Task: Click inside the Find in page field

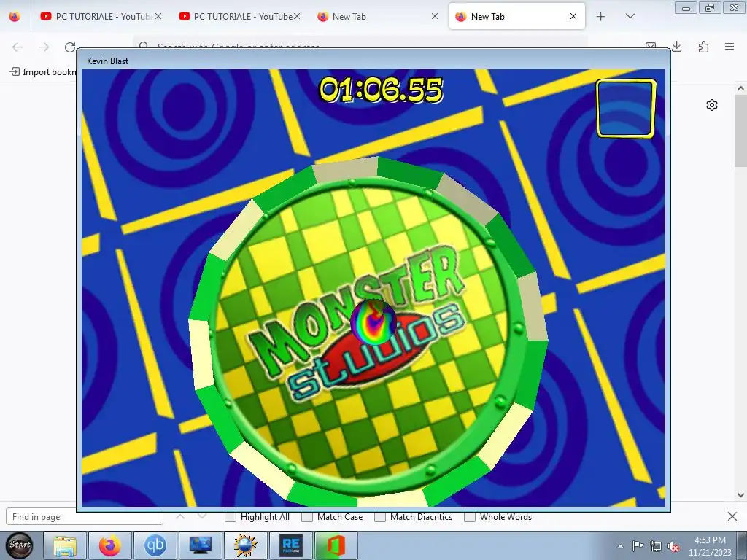Action: (x=85, y=517)
